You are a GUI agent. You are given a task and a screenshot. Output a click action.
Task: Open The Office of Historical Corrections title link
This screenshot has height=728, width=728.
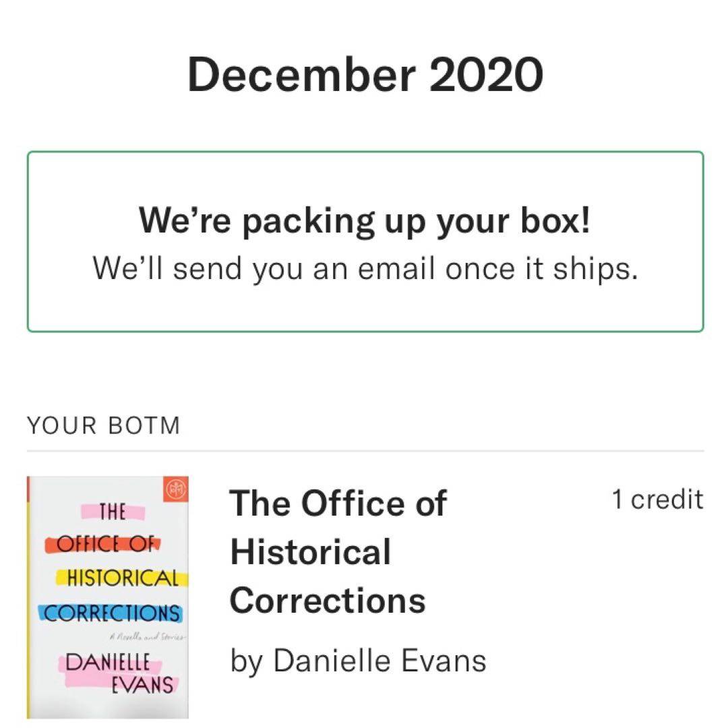pos(338,551)
